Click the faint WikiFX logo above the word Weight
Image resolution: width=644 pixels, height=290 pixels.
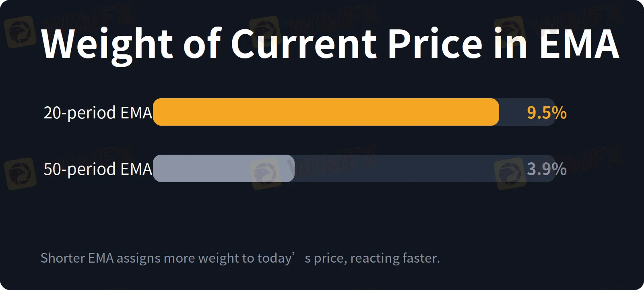coord(20,31)
